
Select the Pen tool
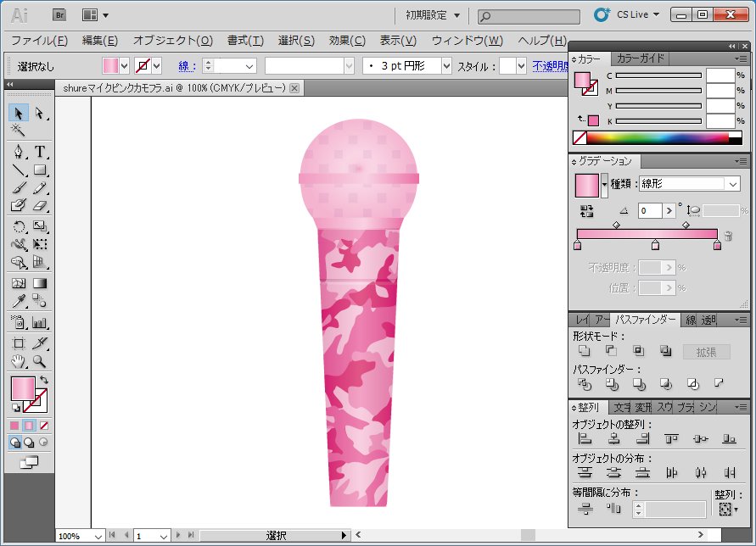(x=19, y=152)
